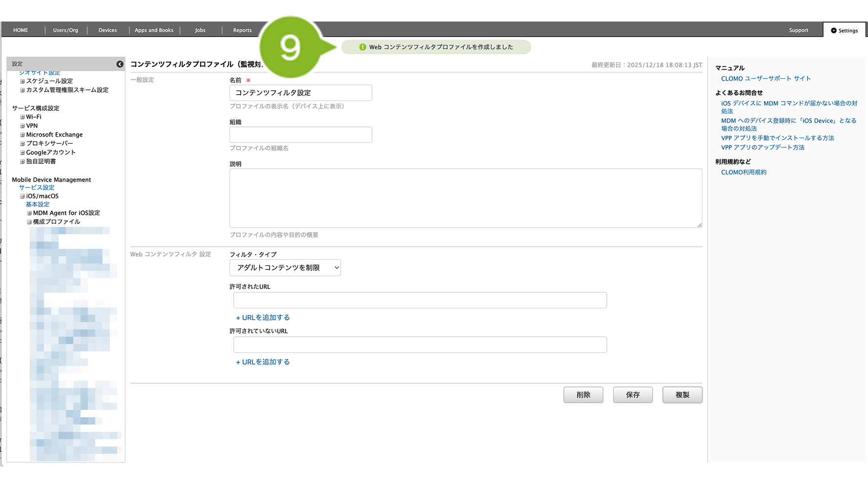
Task: Expand the 独自証明書 plus icon
Action: pos(22,162)
